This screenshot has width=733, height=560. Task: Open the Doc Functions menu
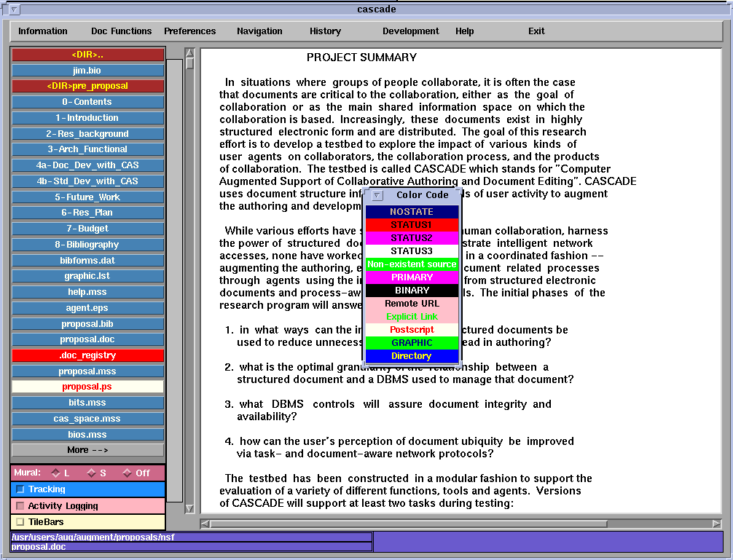122,31
